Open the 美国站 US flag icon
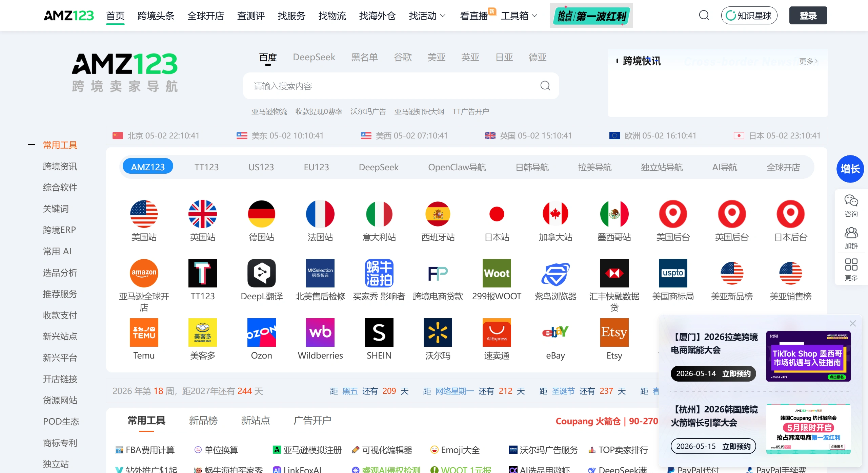Screen dimensions: 868x473 pyautogui.click(x=144, y=214)
